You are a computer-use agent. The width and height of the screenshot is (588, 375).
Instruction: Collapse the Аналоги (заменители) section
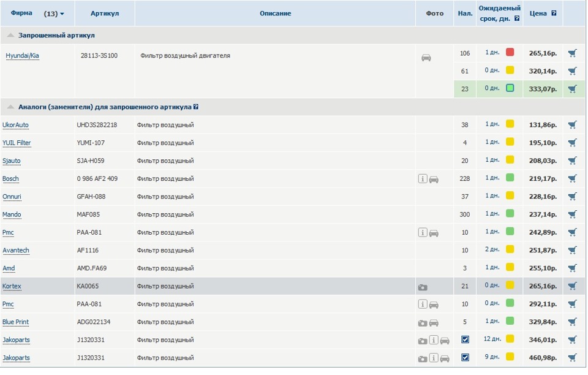pyautogui.click(x=11, y=107)
